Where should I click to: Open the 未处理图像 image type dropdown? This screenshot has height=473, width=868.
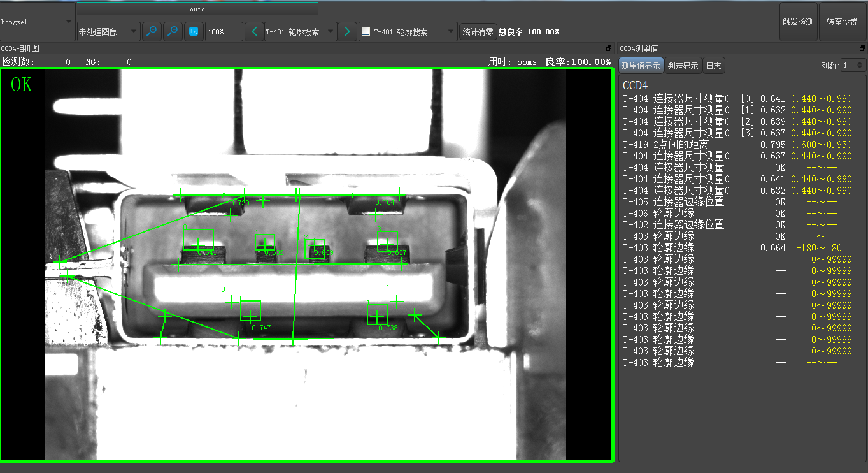click(108, 32)
